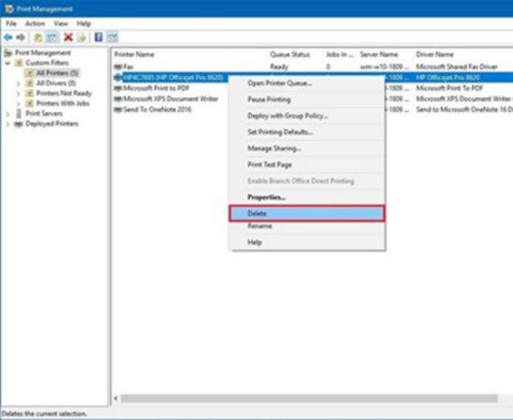This screenshot has height=420, width=513.
Task: Toggle the Show/Hide Console Tree icon
Action: 52,37
